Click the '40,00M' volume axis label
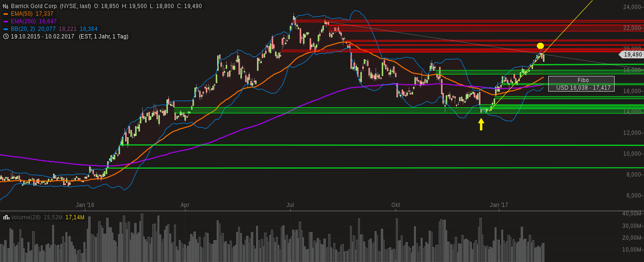This screenshot has height=262, width=644. click(632, 213)
